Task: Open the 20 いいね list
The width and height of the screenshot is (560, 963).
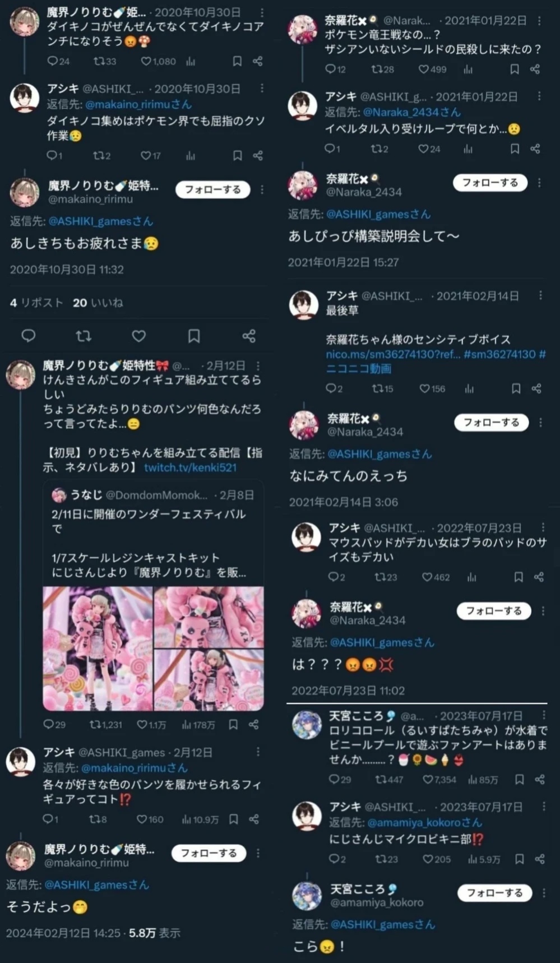Action: tap(98, 303)
